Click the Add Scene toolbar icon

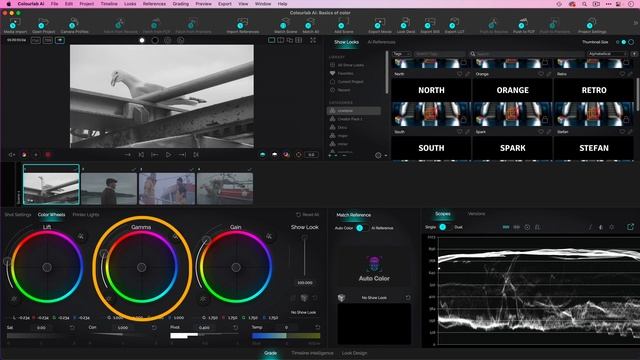click(x=343, y=23)
